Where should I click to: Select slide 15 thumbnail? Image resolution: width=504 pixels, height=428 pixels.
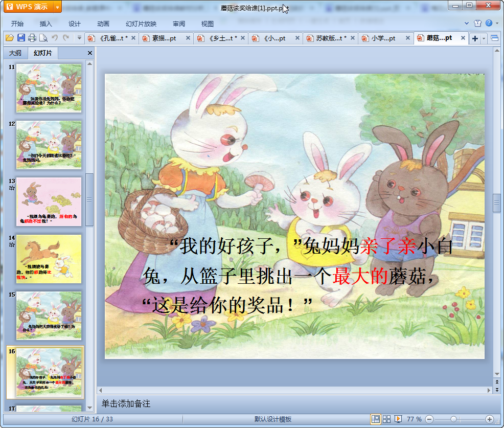tap(49, 316)
